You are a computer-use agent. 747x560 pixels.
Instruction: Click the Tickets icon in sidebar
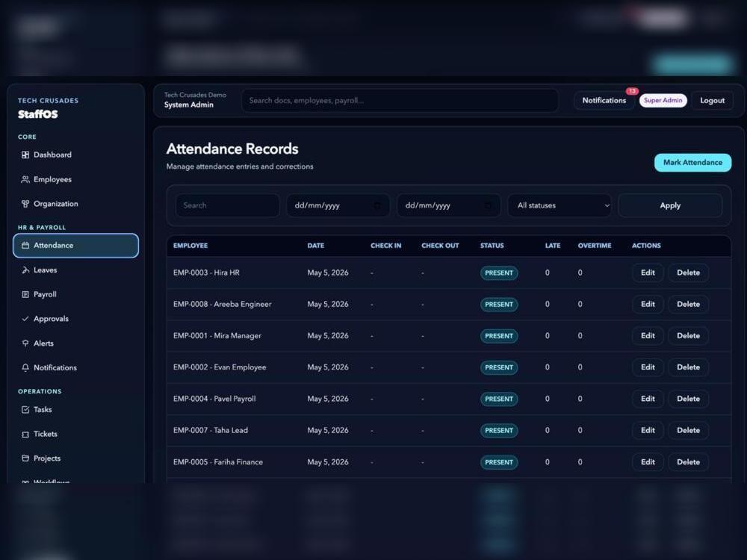pos(25,435)
